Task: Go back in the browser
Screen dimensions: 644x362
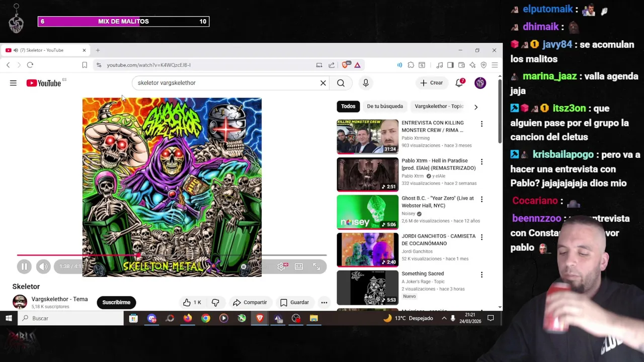Action: pyautogui.click(x=8, y=65)
